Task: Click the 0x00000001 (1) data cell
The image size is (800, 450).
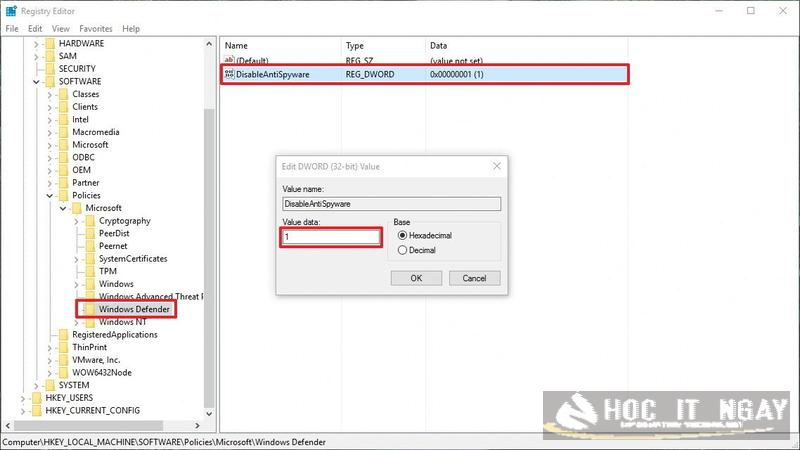Action: (457, 74)
